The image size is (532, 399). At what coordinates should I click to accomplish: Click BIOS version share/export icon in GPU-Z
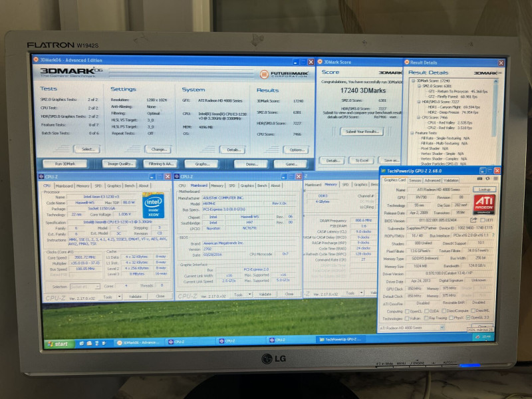pyautogui.click(x=473, y=220)
